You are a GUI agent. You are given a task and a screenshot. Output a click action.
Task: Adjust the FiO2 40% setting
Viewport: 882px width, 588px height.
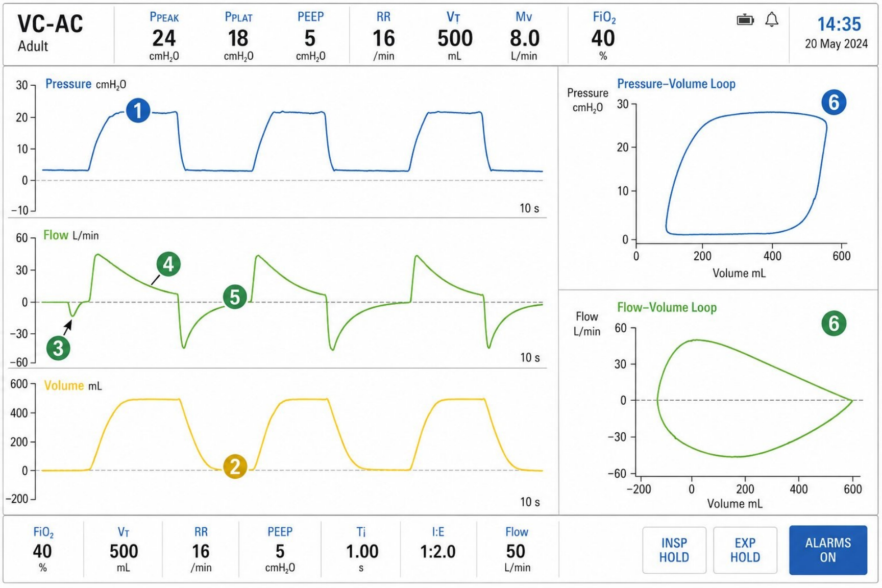point(43,549)
